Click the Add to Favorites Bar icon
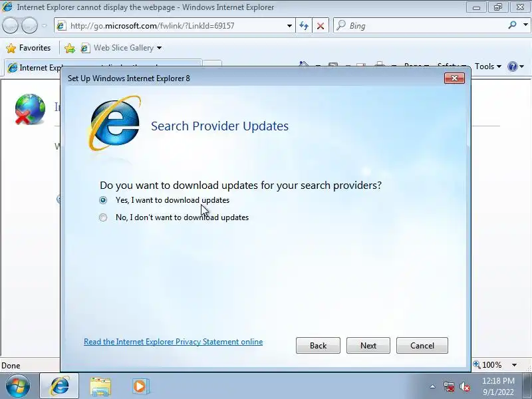 [x=70, y=48]
